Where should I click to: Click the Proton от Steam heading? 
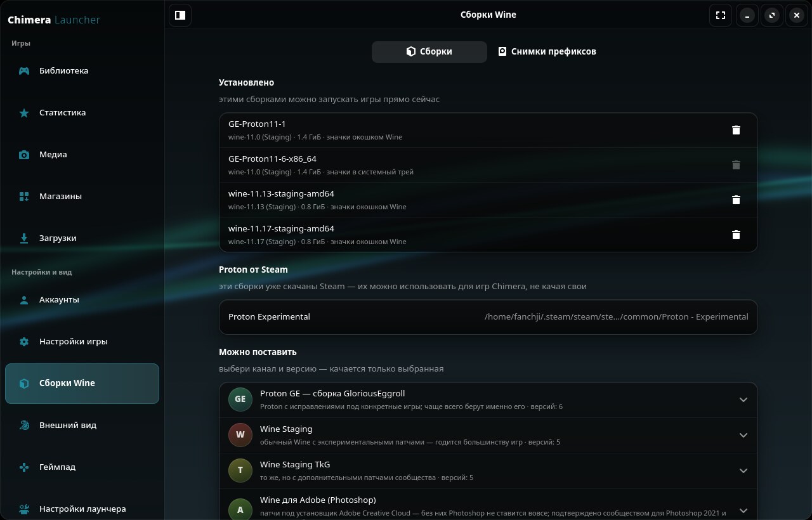pyautogui.click(x=253, y=270)
